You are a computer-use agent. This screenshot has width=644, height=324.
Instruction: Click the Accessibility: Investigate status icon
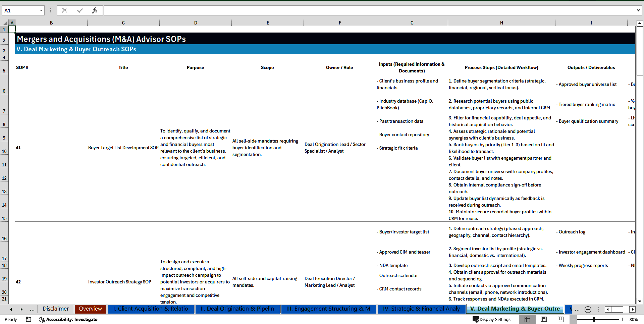pyautogui.click(x=68, y=319)
